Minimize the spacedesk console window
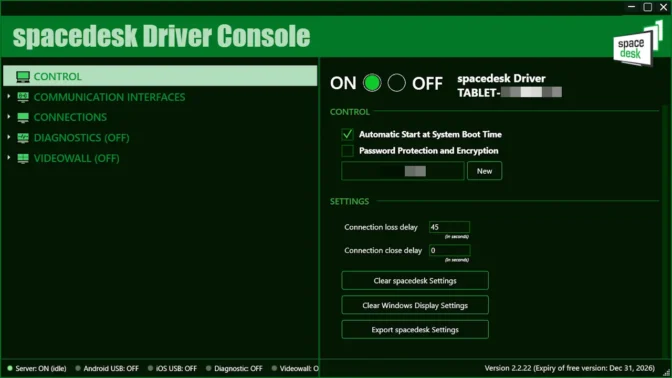 tap(631, 7)
